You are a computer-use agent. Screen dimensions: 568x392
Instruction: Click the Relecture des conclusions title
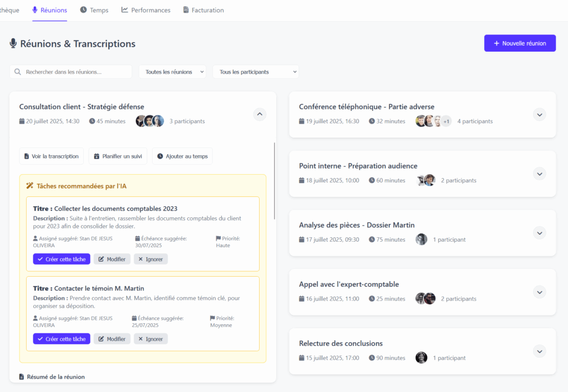pyautogui.click(x=341, y=343)
